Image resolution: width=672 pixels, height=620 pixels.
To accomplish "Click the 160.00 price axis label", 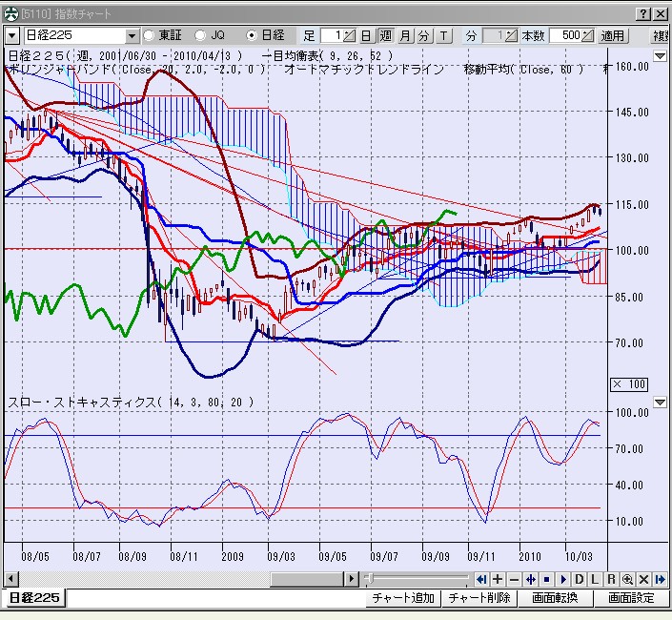I will coord(632,67).
